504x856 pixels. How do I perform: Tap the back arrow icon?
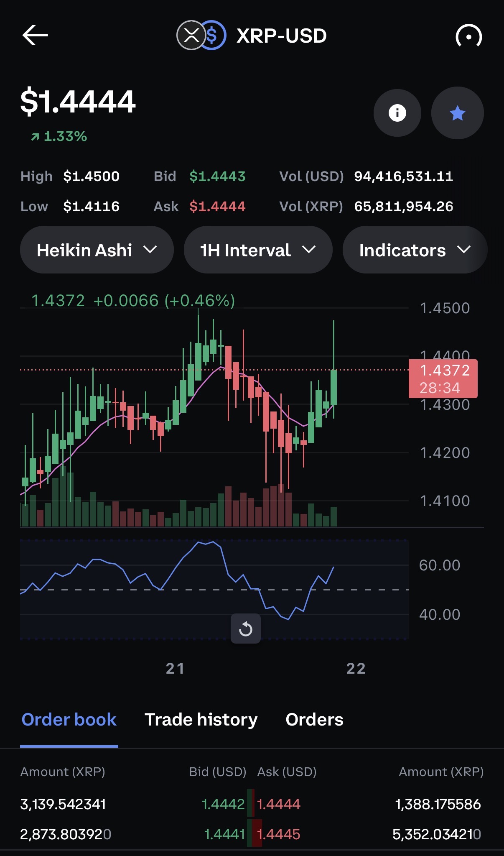pyautogui.click(x=35, y=35)
